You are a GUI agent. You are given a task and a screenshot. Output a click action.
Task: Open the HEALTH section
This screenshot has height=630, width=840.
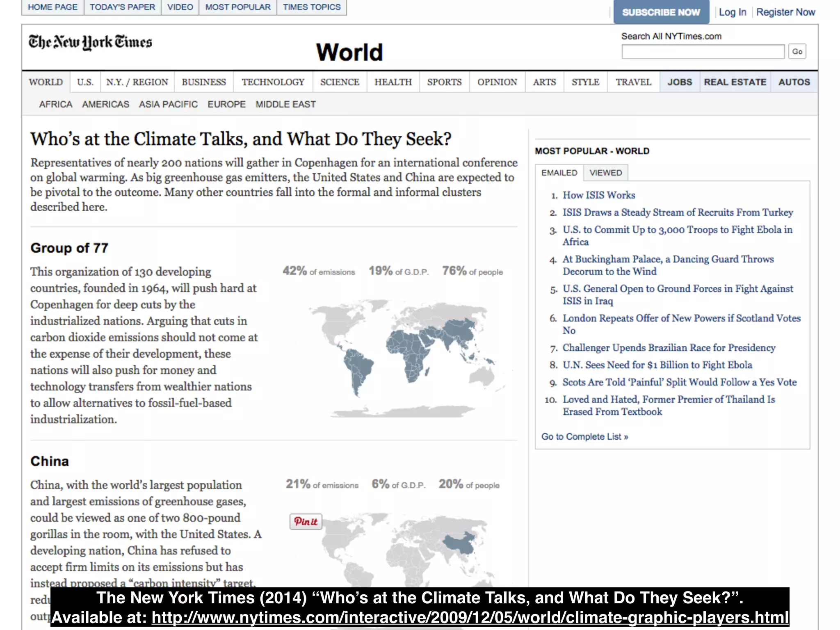pos(393,82)
